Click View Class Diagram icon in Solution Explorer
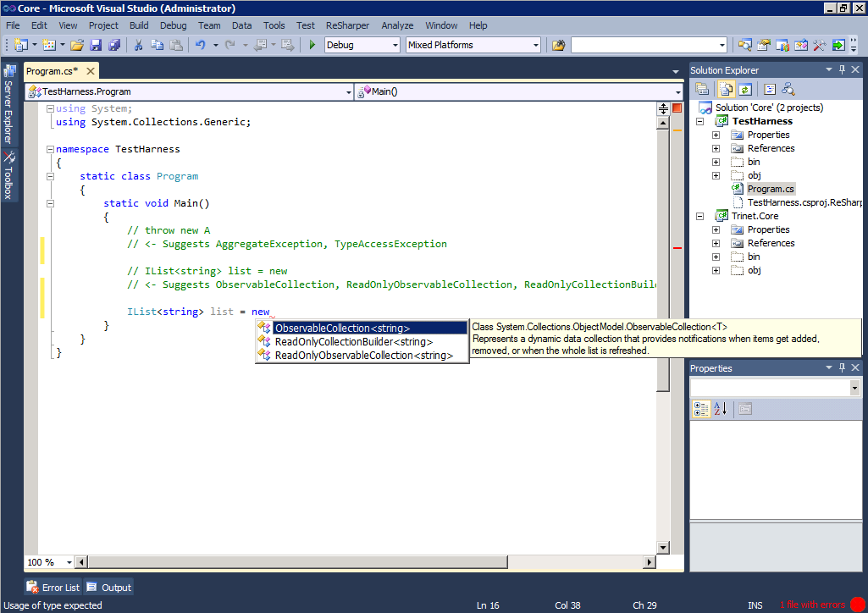Screen dimensions: 868x613 point(788,89)
